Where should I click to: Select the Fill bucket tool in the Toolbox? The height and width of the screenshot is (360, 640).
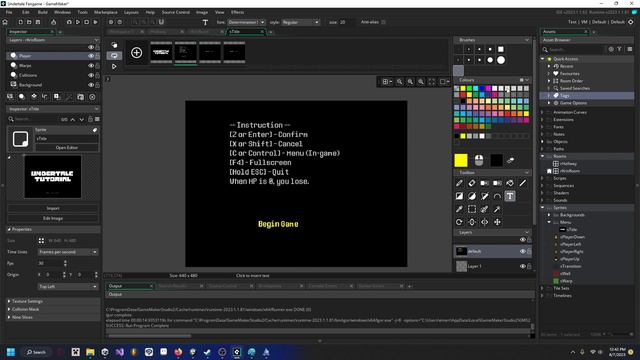click(x=510, y=183)
